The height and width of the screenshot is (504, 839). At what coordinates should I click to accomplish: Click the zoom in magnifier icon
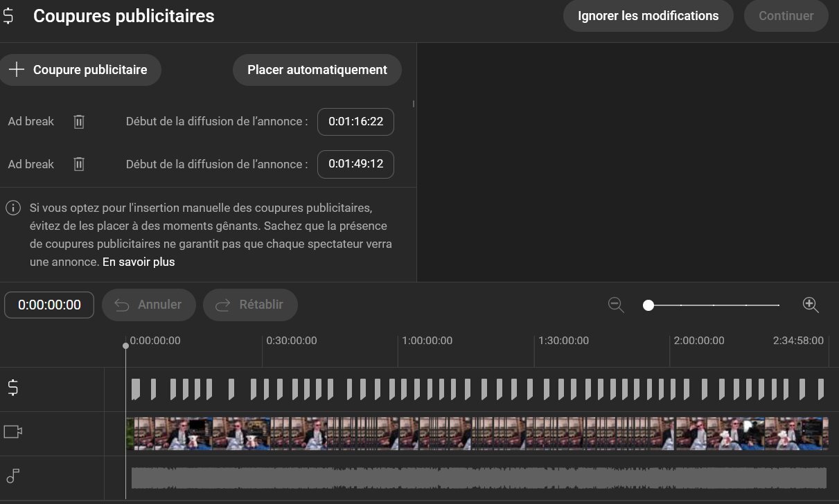(811, 305)
